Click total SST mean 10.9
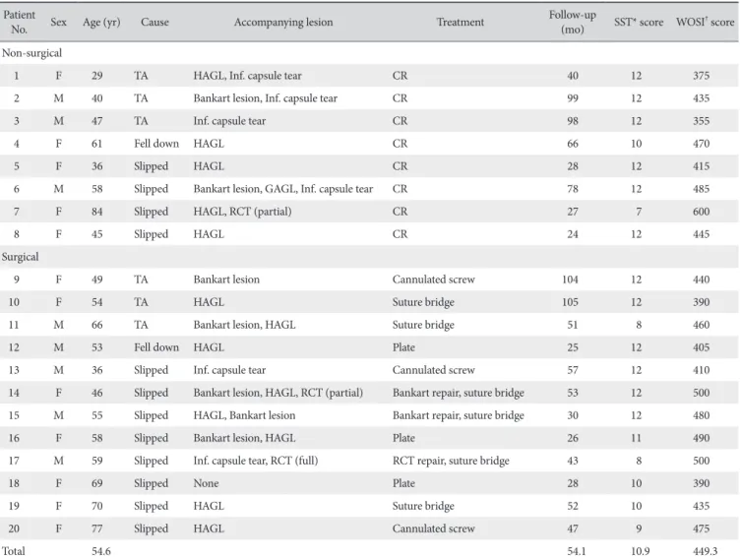 coord(640,551)
